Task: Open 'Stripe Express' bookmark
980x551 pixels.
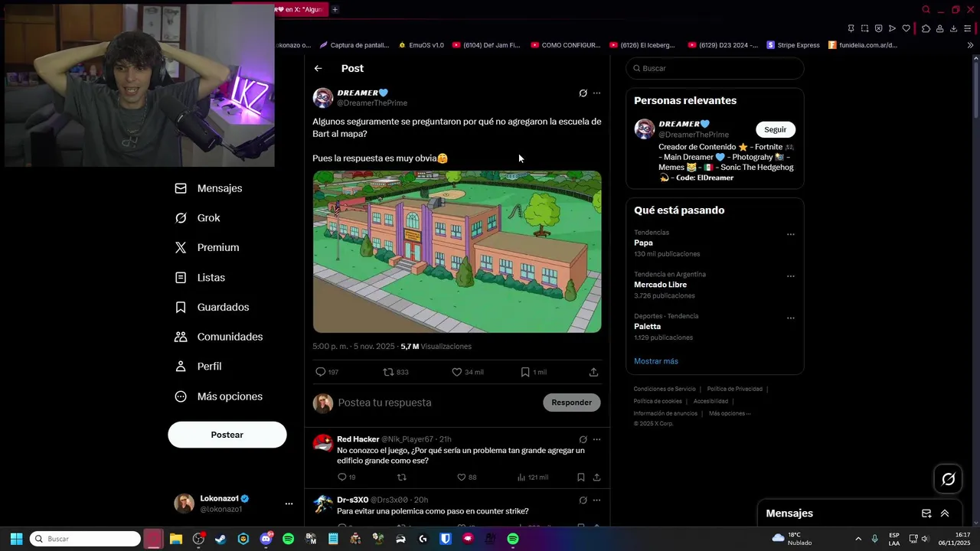Action: point(793,45)
